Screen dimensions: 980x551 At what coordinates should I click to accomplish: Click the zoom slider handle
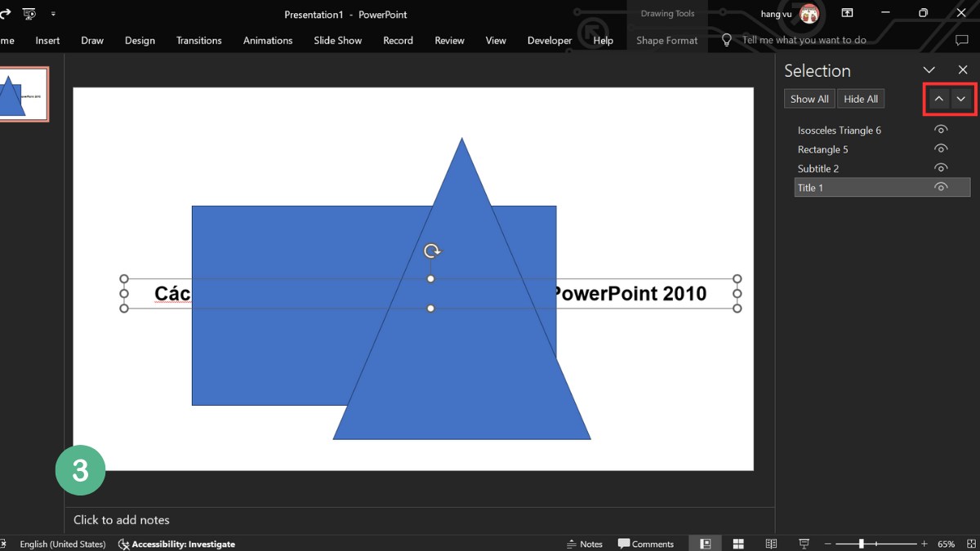pyautogui.click(x=861, y=544)
